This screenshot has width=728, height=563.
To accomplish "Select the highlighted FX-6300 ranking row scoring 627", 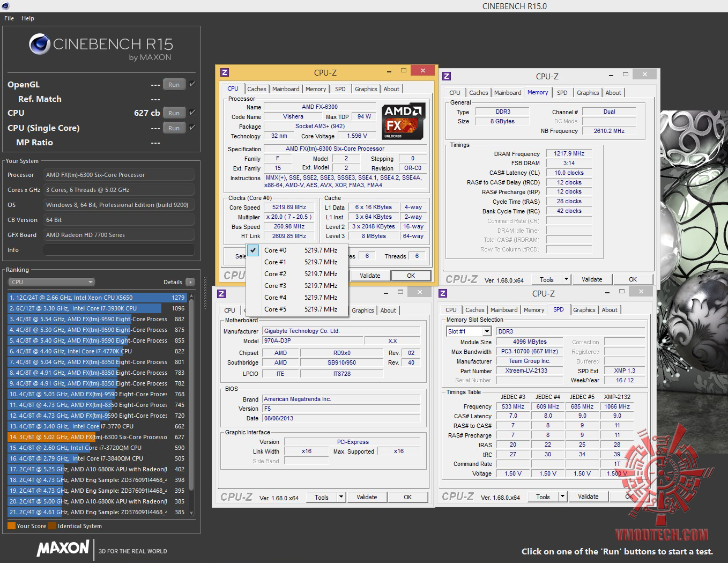I will point(97,437).
